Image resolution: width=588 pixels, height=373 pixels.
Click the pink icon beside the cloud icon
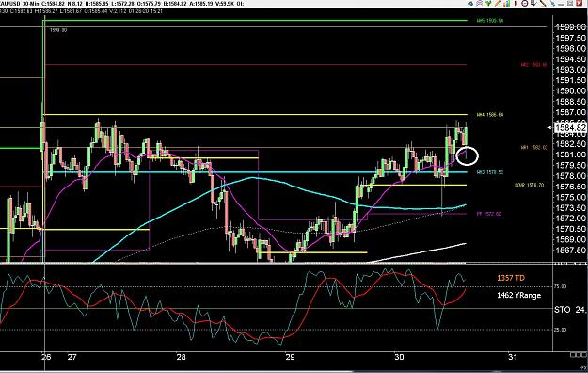pos(479,4)
